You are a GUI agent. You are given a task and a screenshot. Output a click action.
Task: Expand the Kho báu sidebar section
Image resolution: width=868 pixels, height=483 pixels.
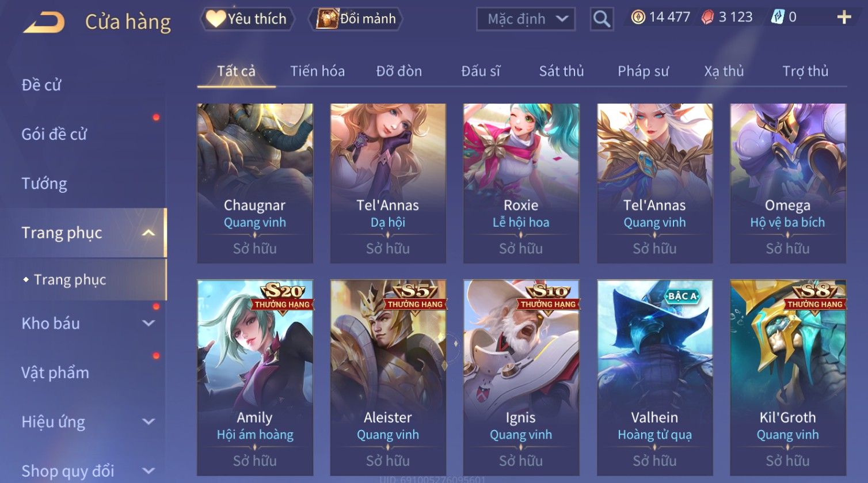pyautogui.click(x=149, y=324)
